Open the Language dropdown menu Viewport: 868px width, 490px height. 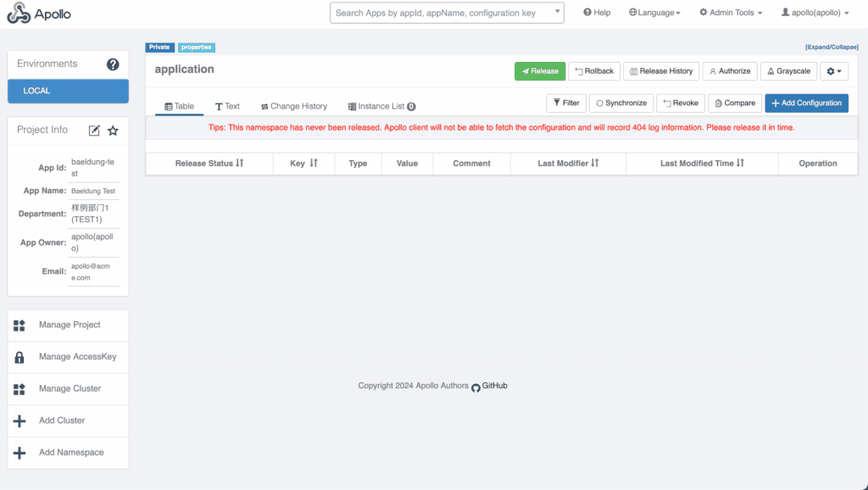click(x=654, y=12)
